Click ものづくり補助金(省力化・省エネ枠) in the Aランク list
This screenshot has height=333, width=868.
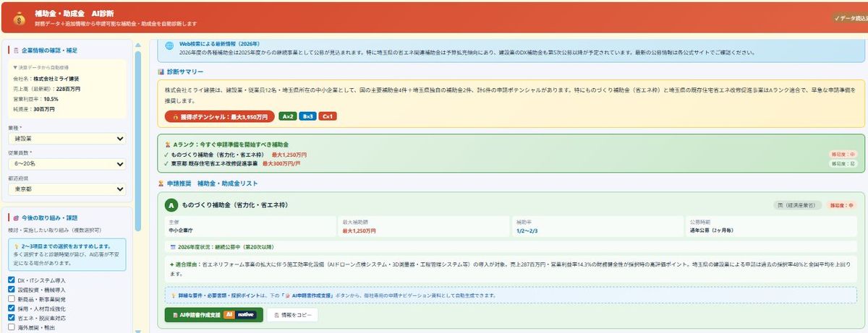click(218, 155)
